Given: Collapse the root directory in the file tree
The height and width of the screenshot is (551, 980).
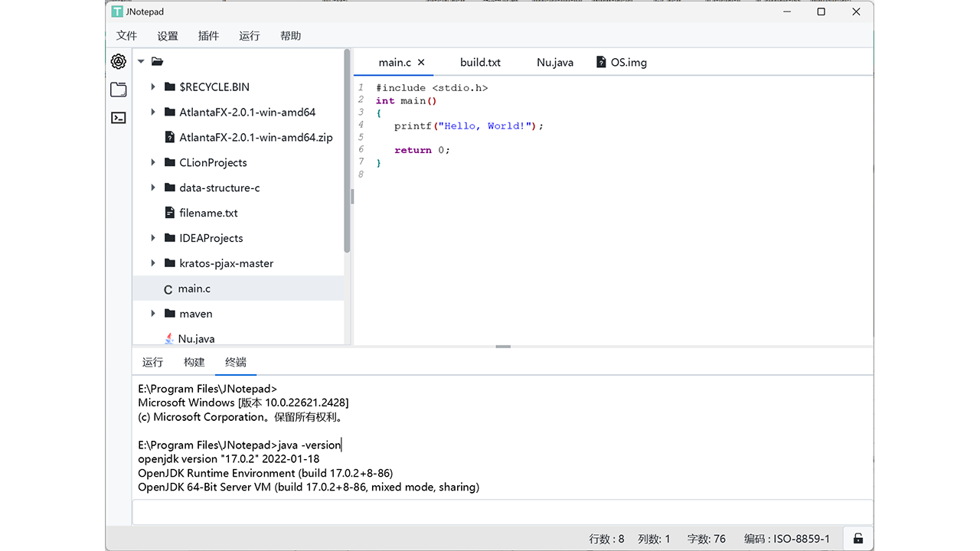Looking at the screenshot, I should pyautogui.click(x=141, y=61).
